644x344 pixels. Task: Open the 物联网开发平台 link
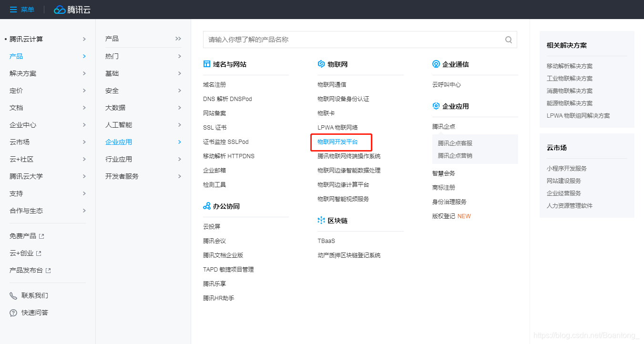337,142
